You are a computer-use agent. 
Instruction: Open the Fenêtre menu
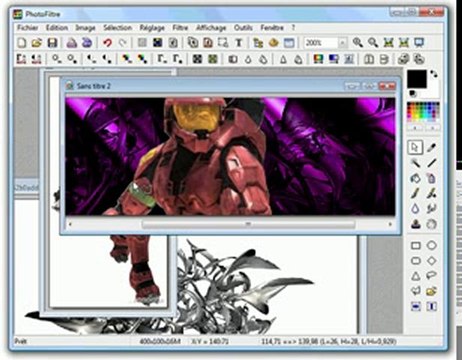(x=272, y=28)
